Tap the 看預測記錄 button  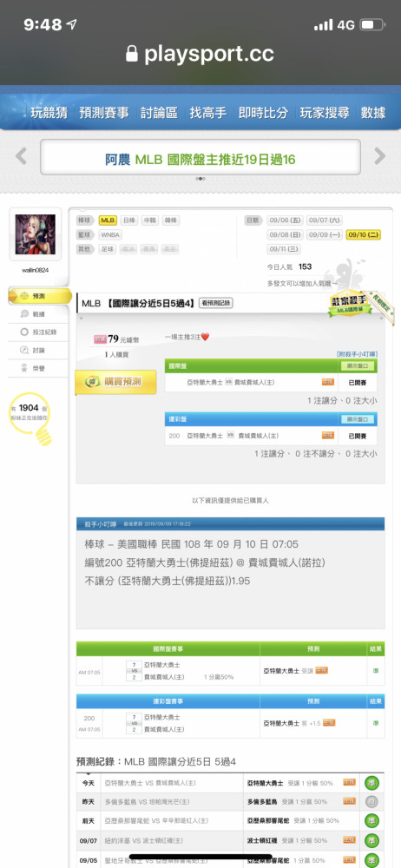pyautogui.click(x=216, y=303)
